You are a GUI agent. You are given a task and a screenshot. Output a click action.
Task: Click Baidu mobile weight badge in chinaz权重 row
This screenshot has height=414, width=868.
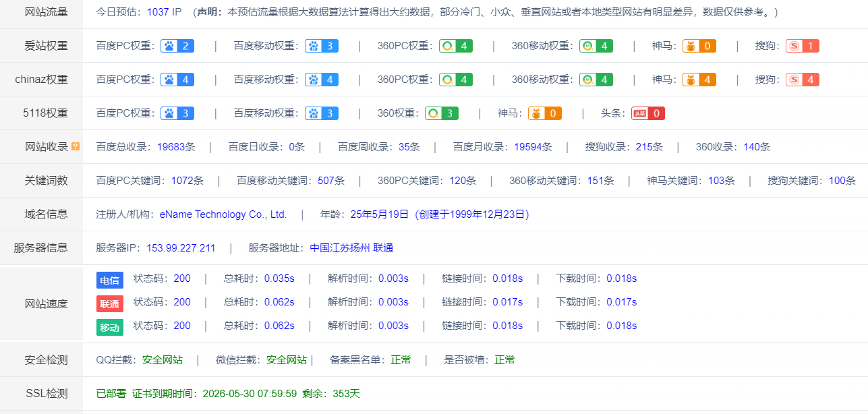click(x=322, y=80)
